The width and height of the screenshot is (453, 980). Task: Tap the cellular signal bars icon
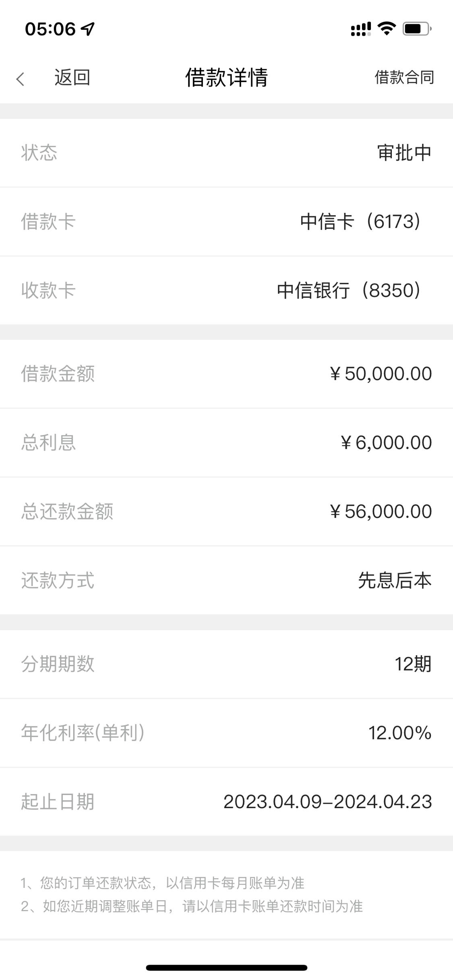click(361, 29)
